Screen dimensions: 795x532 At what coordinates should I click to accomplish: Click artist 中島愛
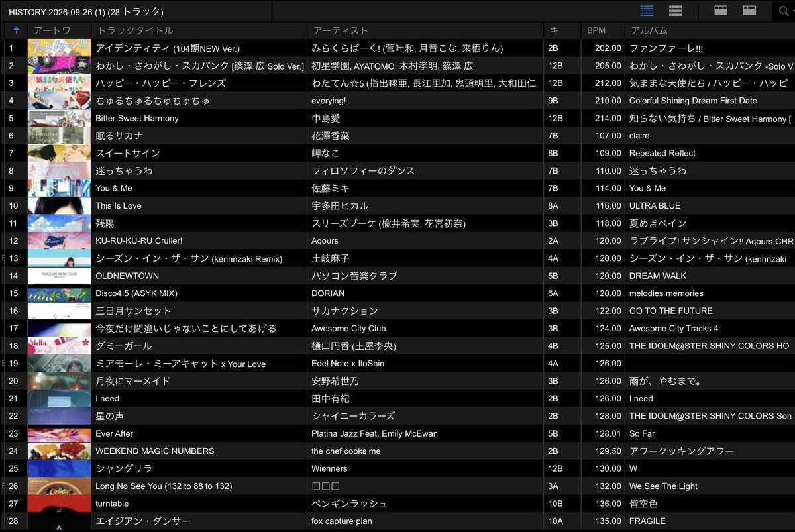pos(326,118)
